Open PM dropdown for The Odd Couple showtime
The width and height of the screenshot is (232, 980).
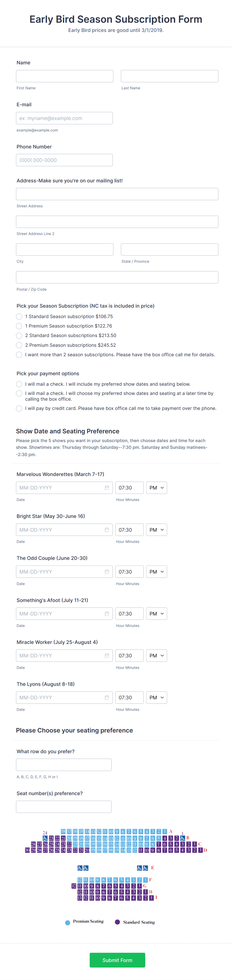pos(156,571)
